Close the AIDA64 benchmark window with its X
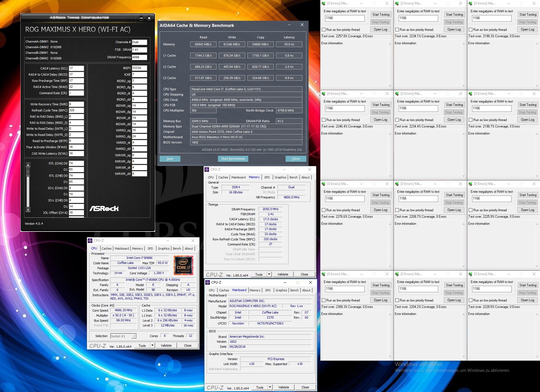This screenshot has height=392, width=540. (x=302, y=25)
